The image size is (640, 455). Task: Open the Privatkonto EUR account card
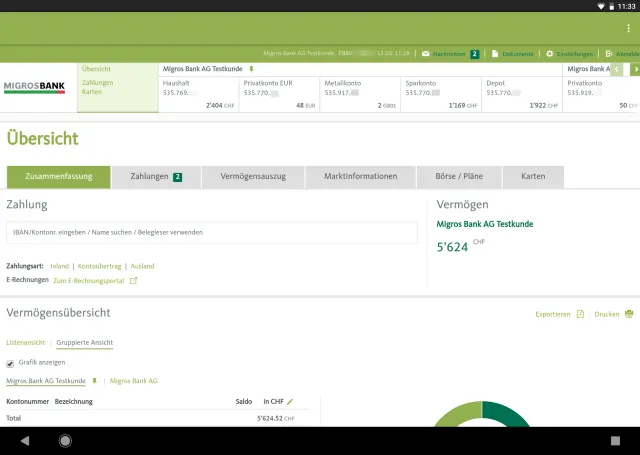[280, 94]
